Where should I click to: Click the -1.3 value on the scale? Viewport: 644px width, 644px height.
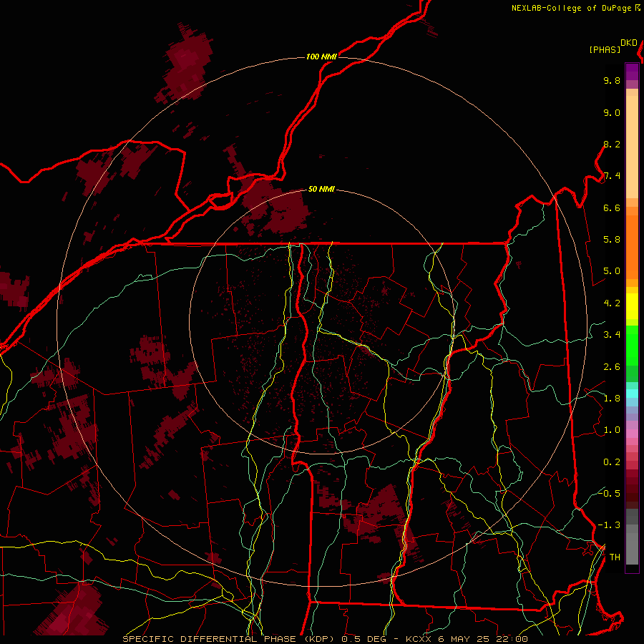(x=609, y=526)
